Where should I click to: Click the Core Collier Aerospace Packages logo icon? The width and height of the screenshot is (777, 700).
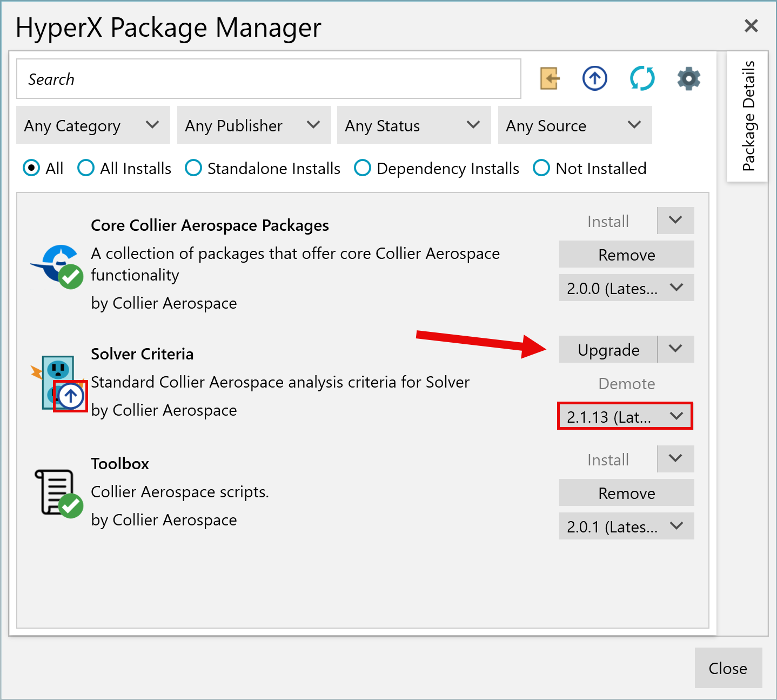point(57,266)
